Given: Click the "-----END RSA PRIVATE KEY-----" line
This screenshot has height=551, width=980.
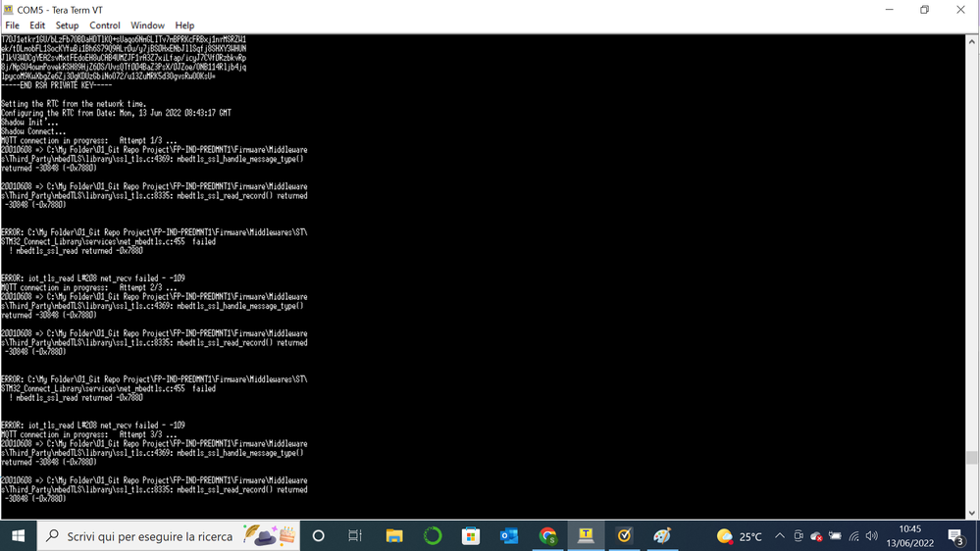Looking at the screenshot, I should coord(57,85).
